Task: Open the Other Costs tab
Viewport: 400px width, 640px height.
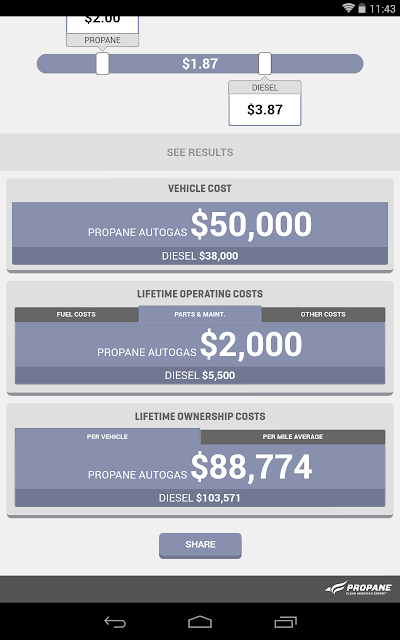Action: pyautogui.click(x=323, y=314)
